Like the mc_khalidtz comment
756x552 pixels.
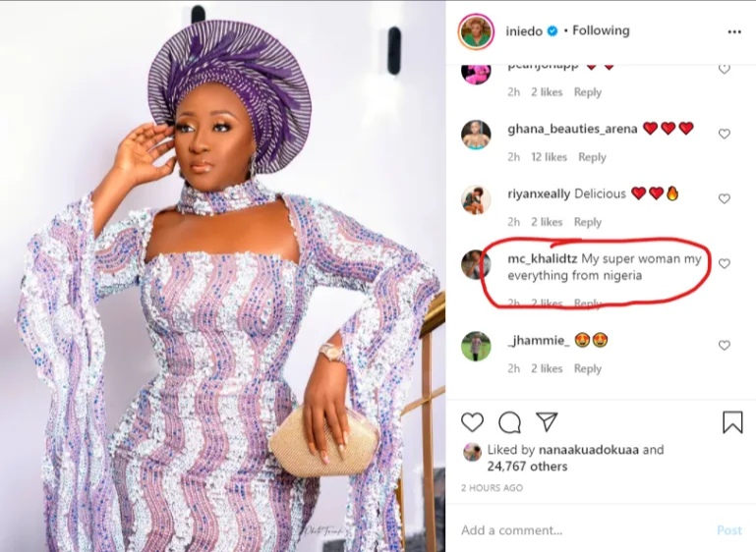point(725,263)
